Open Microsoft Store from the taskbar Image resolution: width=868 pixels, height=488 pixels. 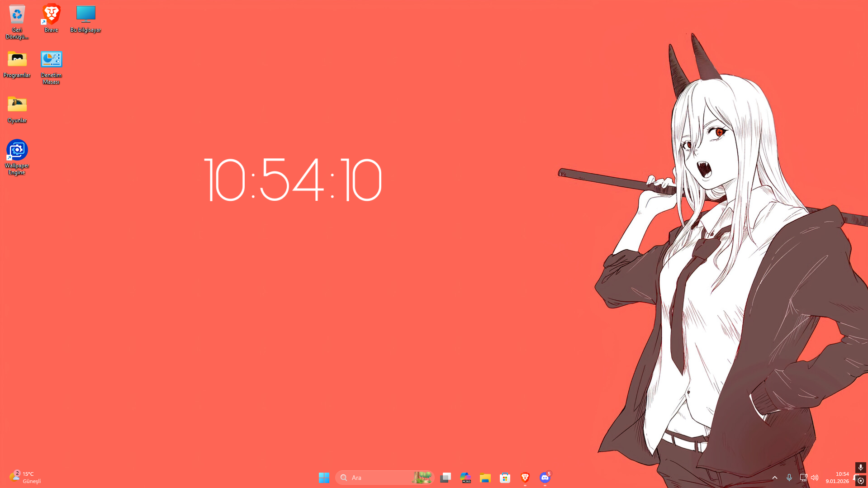[x=505, y=478]
